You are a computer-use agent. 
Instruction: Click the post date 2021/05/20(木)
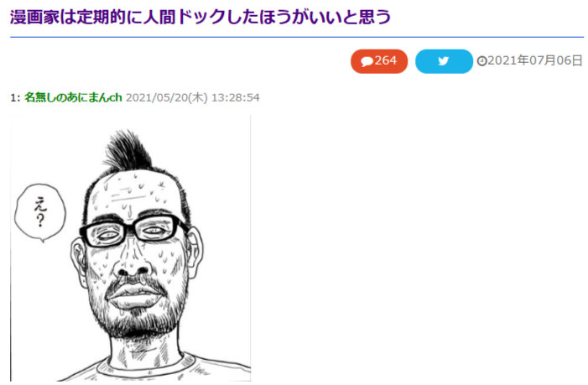coord(166,98)
